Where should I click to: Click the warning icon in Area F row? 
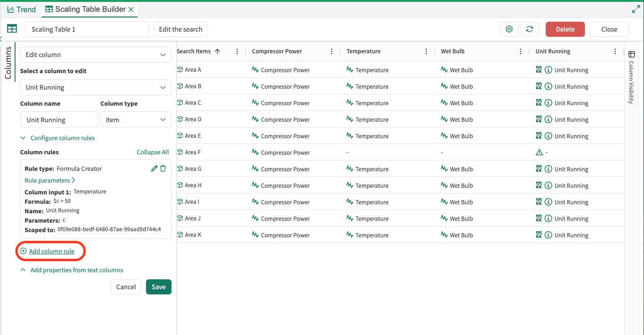(539, 152)
